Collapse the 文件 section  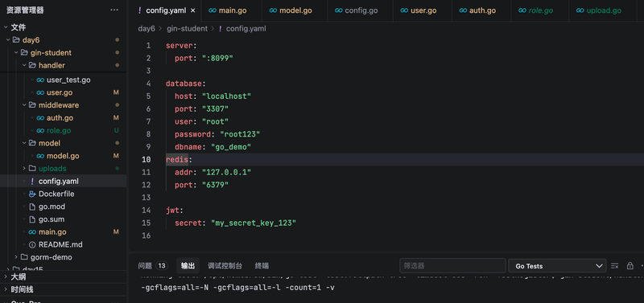tap(6, 27)
